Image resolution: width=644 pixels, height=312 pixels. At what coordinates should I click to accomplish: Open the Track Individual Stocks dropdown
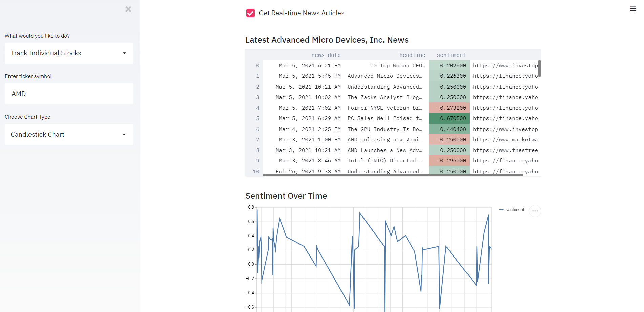pos(69,53)
